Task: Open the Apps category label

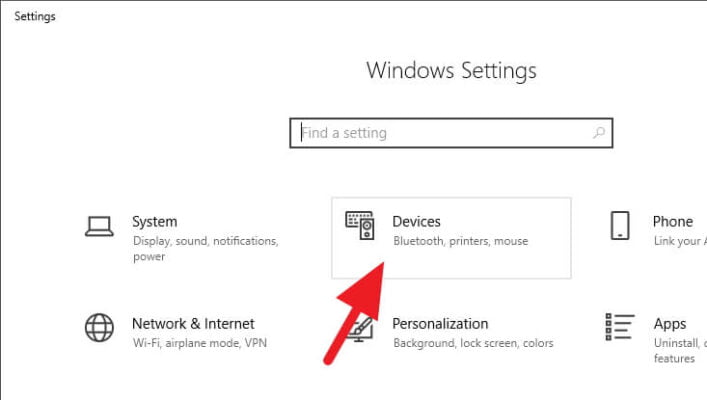Action: coord(670,324)
